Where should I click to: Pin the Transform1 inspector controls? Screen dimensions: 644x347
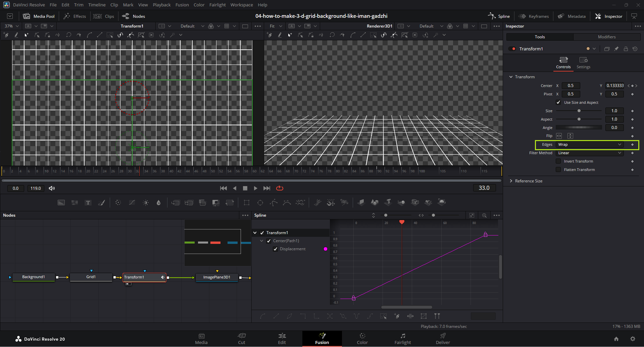[616, 49]
